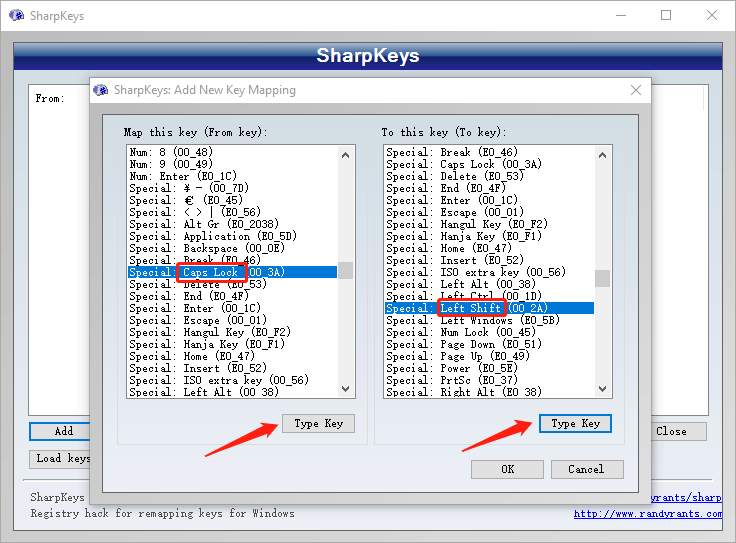Select Special: Left Shift (00_2A) in To list
Viewport: 736px width, 543px height.
point(490,308)
